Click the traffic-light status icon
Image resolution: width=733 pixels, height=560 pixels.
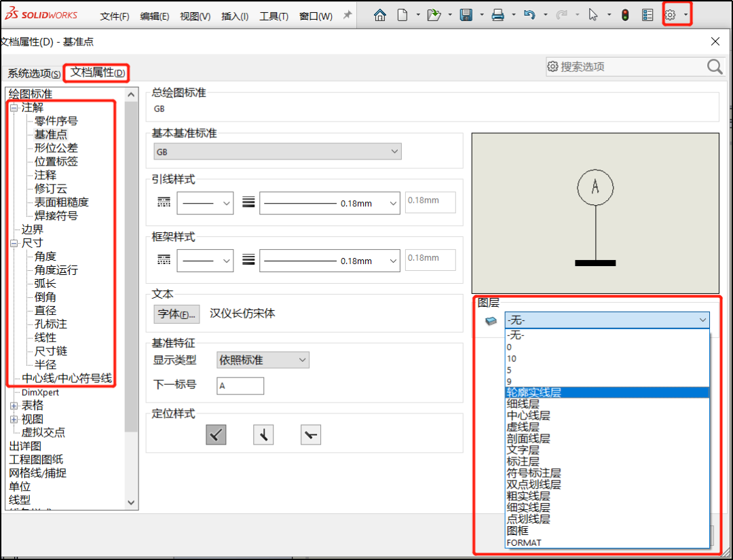pos(624,14)
